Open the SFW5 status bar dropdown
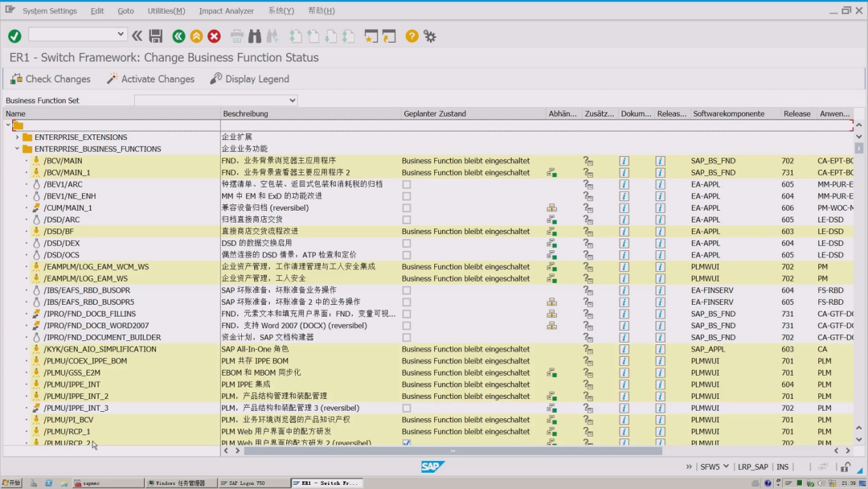 coord(726,466)
